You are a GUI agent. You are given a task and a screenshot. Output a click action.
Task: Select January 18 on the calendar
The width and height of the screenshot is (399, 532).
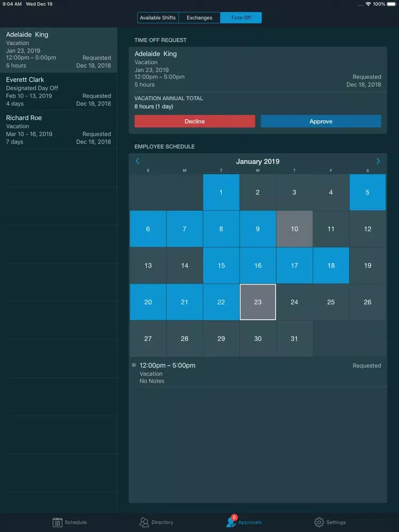(x=331, y=265)
